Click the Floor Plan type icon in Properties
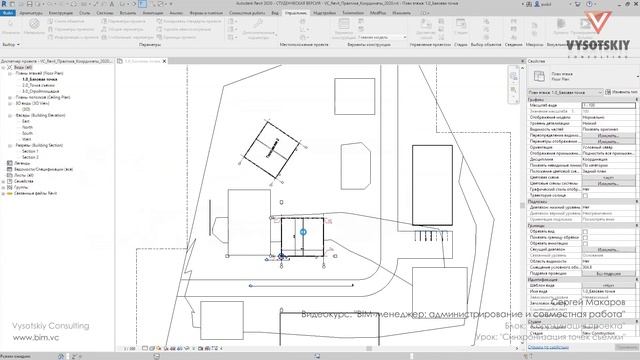The image size is (640, 360). (539, 76)
